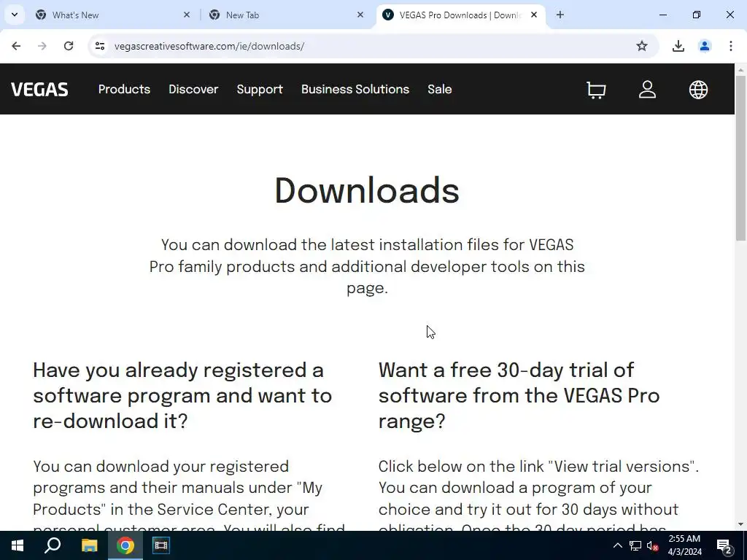Open Business Solutions menu
The image size is (747, 560).
[x=355, y=89]
